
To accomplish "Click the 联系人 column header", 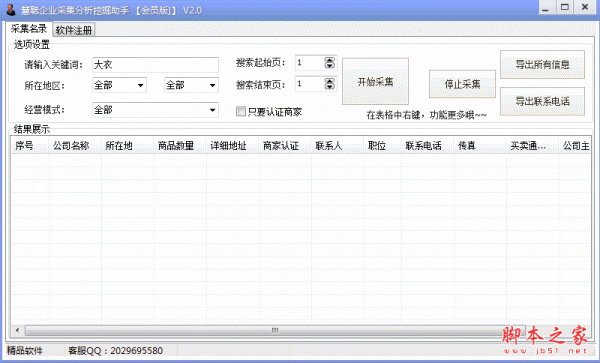I will click(337, 145).
